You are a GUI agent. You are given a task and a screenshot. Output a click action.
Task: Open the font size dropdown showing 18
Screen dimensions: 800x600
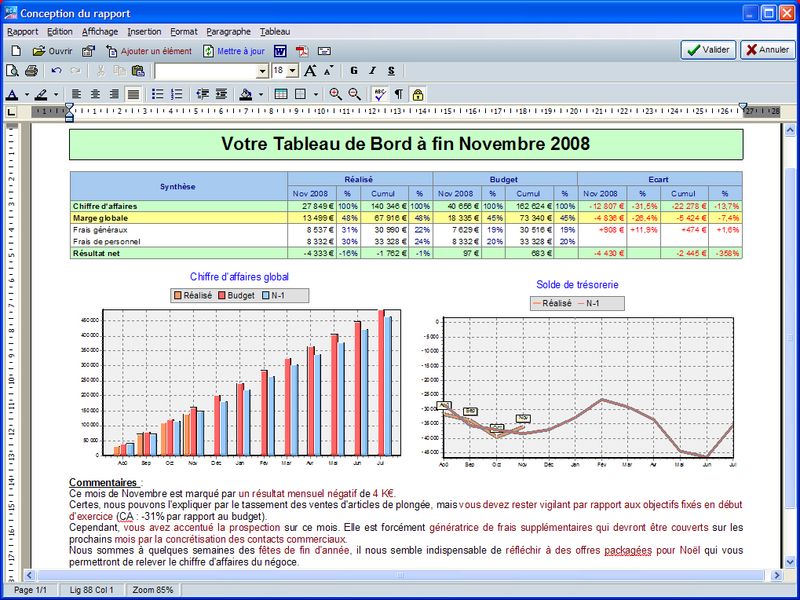click(x=292, y=71)
